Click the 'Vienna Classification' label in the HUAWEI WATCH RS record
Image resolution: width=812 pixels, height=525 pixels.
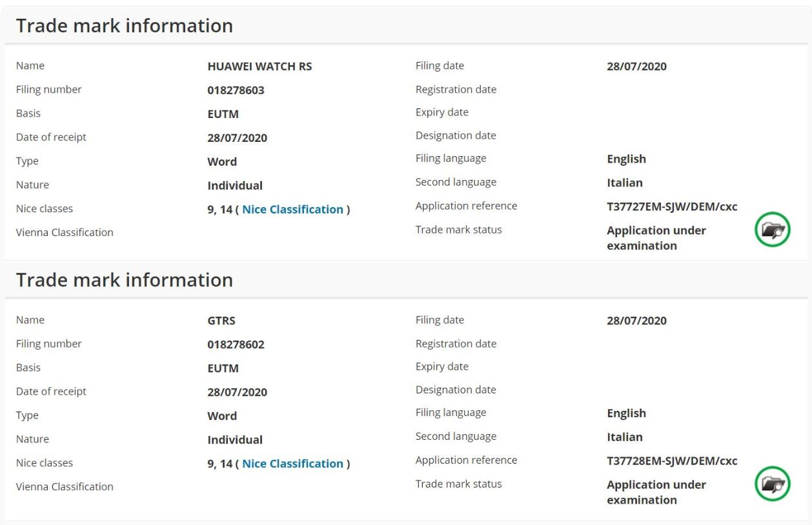(65, 232)
